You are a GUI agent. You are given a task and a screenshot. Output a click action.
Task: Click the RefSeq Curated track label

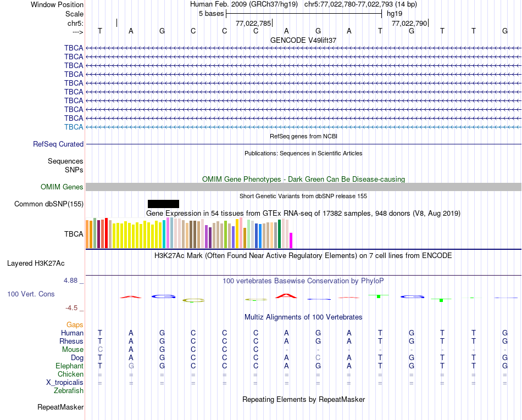pyautogui.click(x=58, y=144)
